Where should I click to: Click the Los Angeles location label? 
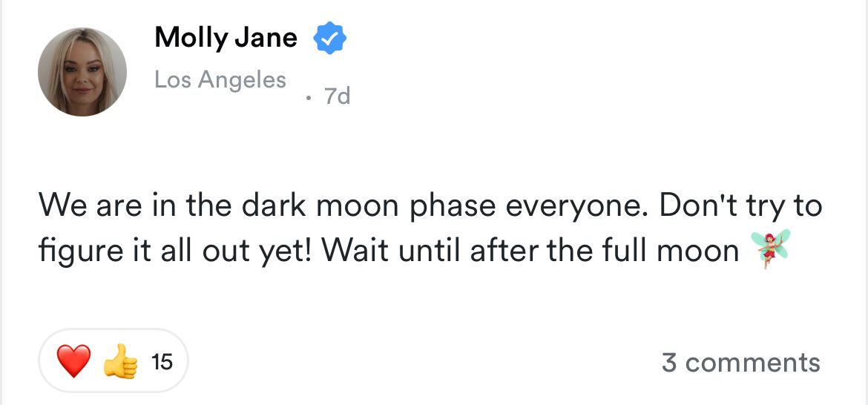[220, 79]
